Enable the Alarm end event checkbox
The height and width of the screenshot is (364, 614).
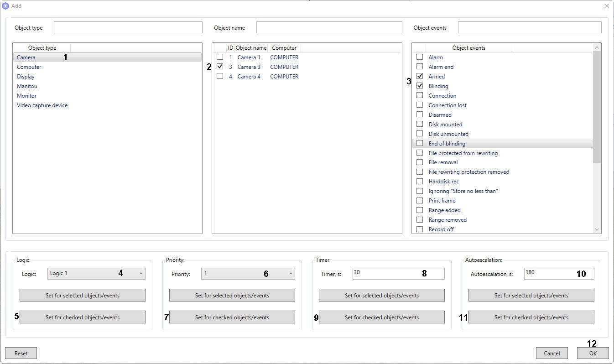point(420,67)
